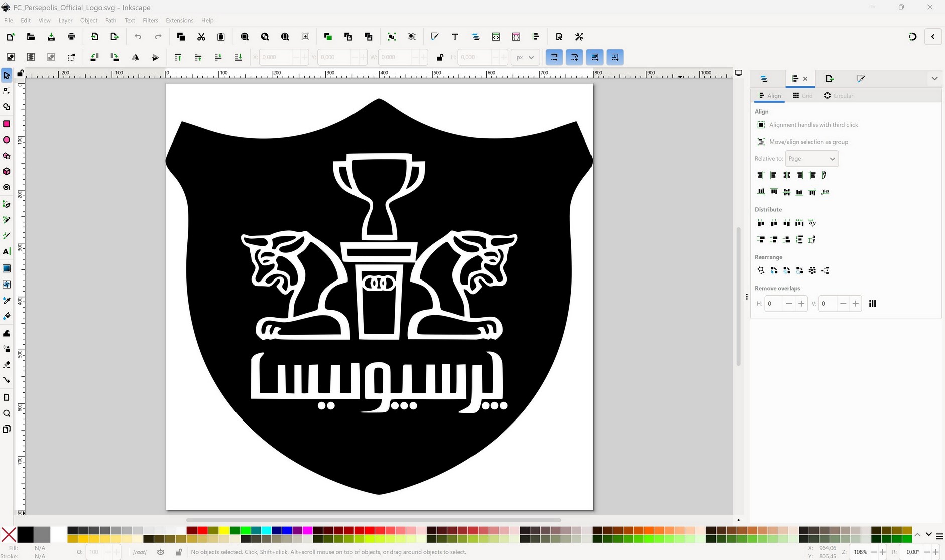Select the Dropper color picker tool
This screenshot has height=560, width=945.
(x=7, y=301)
